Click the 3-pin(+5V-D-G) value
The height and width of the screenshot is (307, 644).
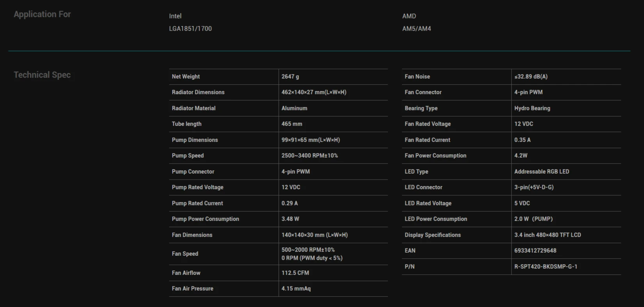point(534,187)
